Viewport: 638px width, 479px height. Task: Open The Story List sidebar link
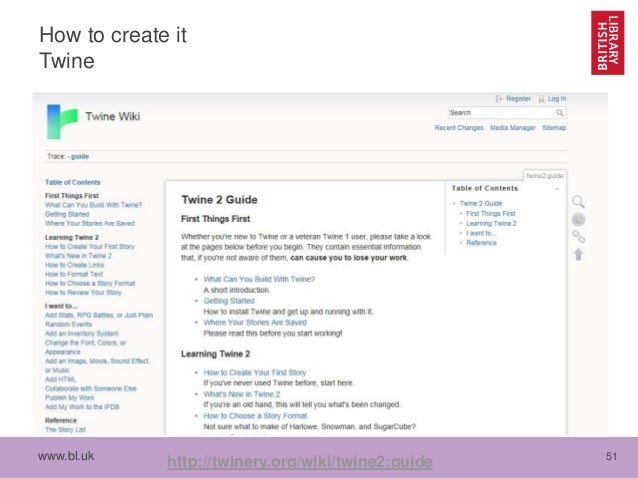pyautogui.click(x=66, y=430)
